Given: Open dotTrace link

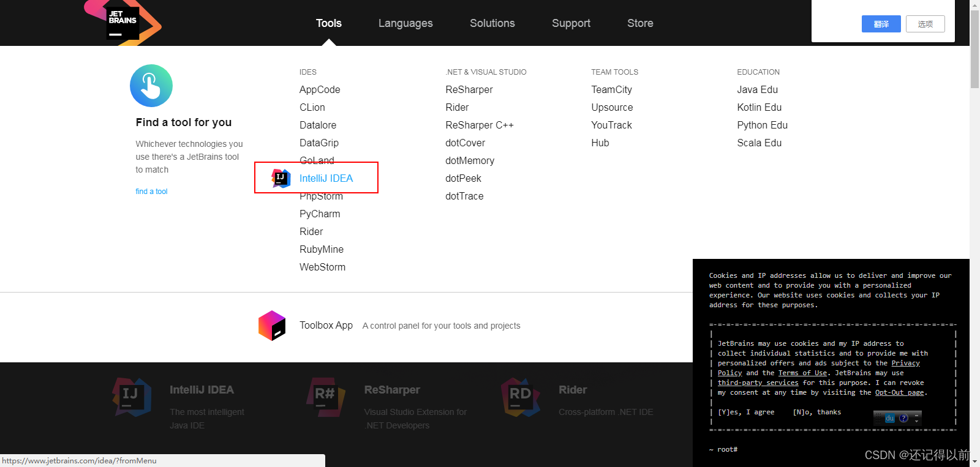Looking at the screenshot, I should click(464, 196).
